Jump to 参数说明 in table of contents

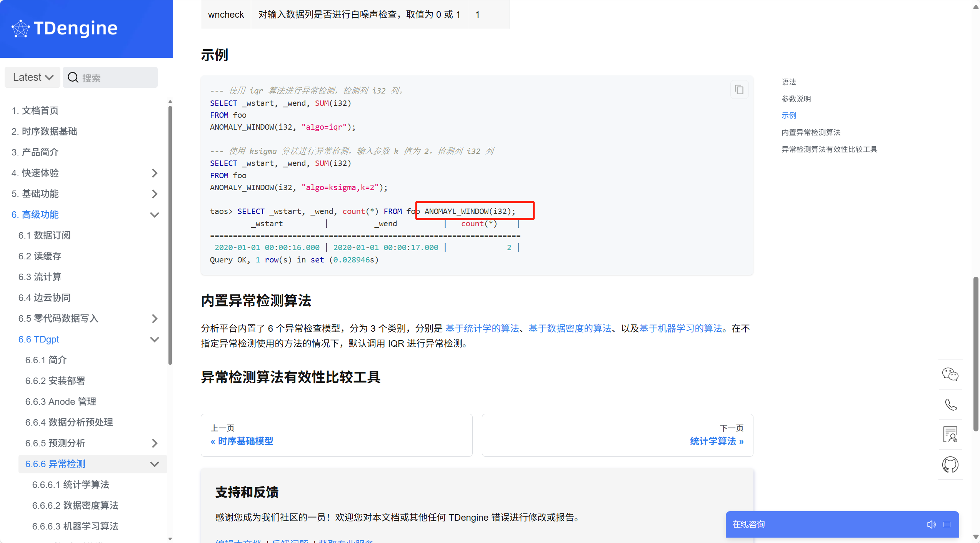click(796, 99)
